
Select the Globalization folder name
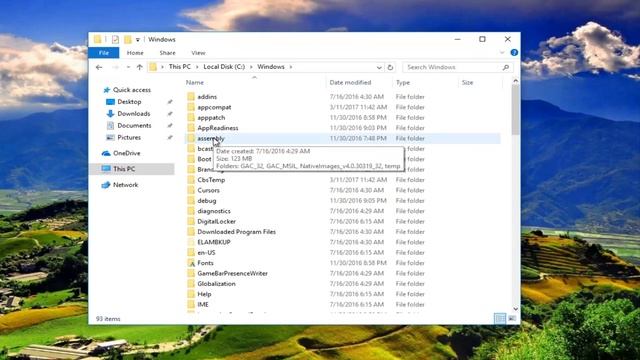216,284
